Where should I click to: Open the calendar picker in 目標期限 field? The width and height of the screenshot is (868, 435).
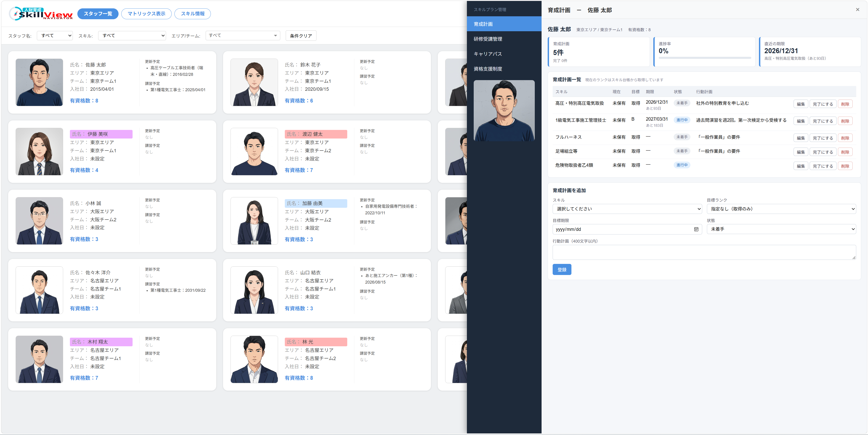point(696,229)
